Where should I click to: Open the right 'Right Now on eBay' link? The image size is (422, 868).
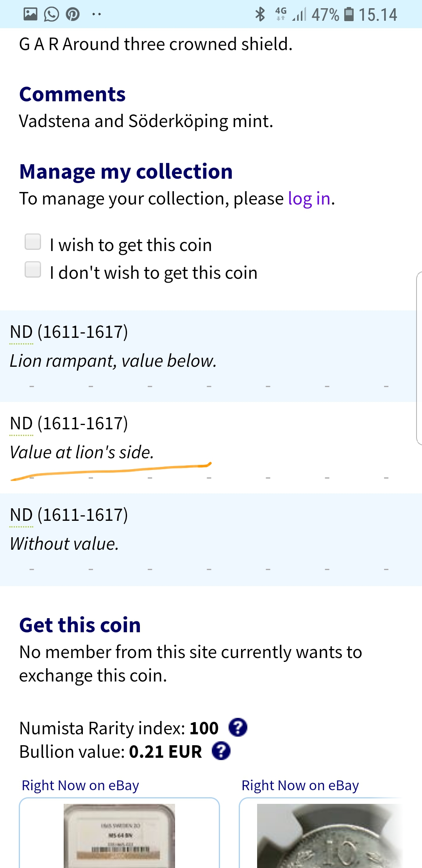(300, 785)
